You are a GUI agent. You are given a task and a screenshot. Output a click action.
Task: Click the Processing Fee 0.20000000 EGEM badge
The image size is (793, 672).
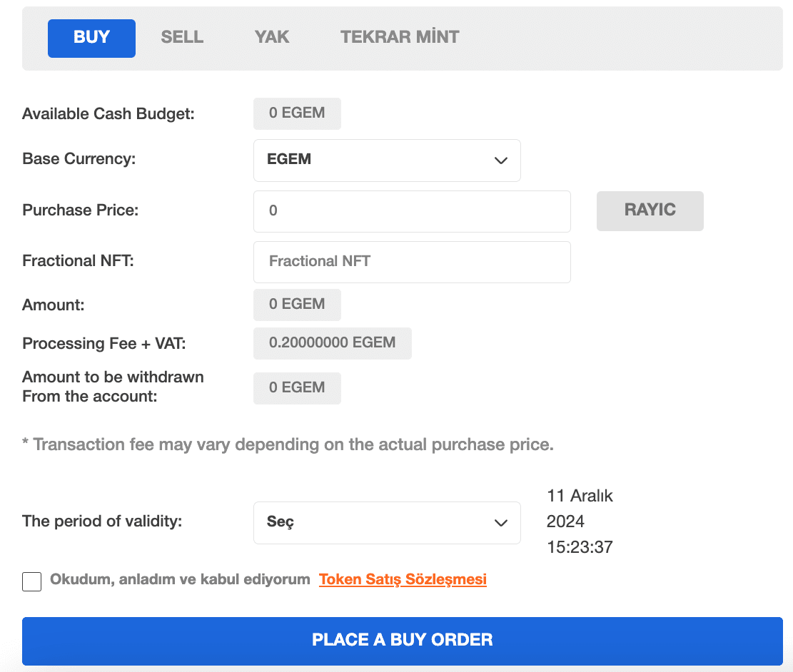click(x=332, y=343)
